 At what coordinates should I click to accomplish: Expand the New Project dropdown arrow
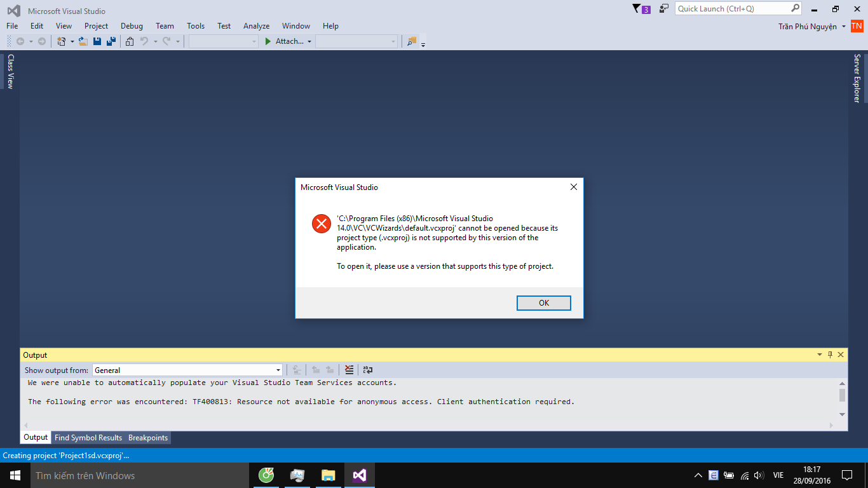[72, 41]
